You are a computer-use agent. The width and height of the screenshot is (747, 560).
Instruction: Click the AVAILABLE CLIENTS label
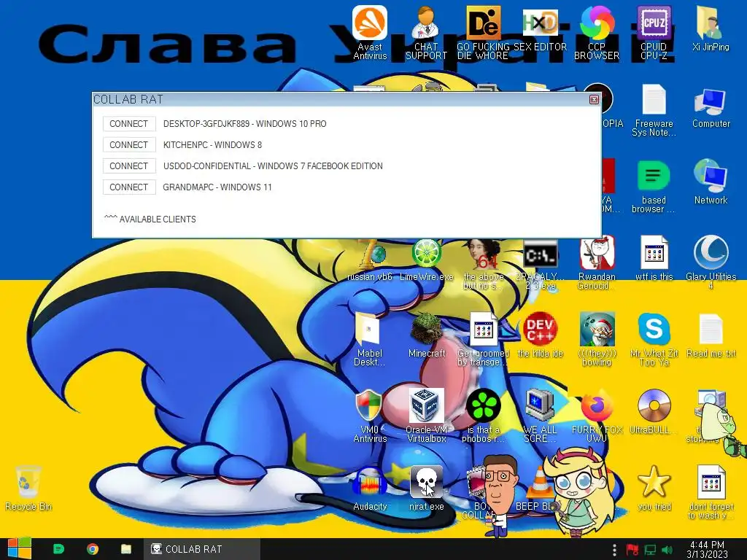[x=158, y=219]
